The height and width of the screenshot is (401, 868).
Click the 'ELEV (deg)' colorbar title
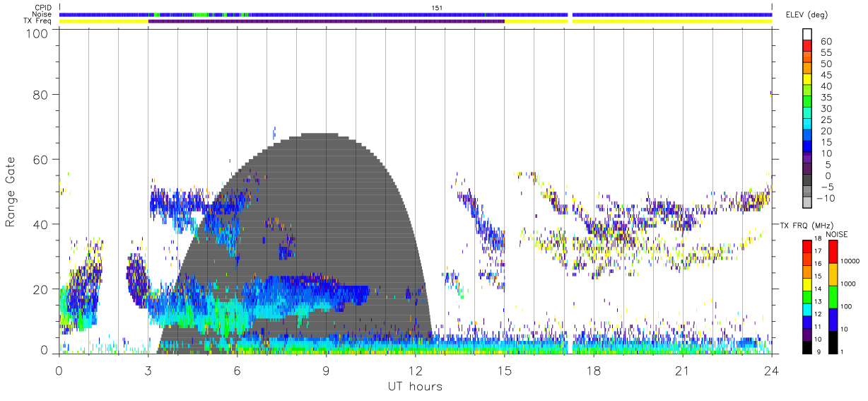(807, 15)
